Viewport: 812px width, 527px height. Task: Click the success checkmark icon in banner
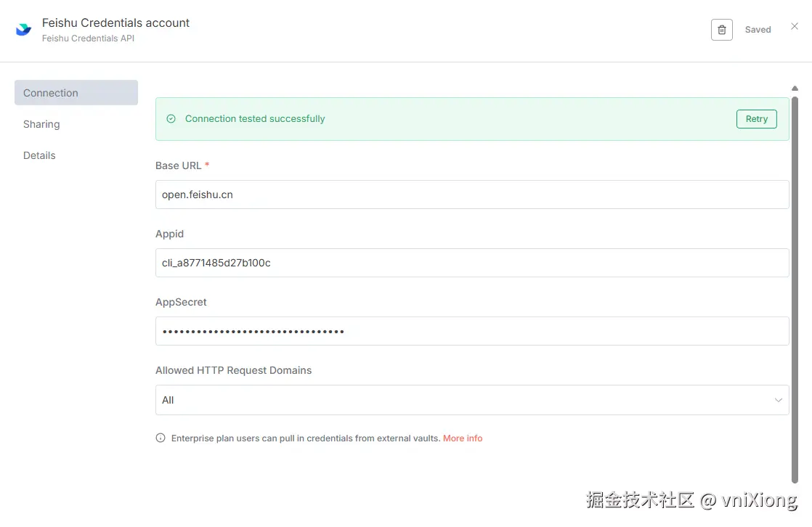(171, 118)
